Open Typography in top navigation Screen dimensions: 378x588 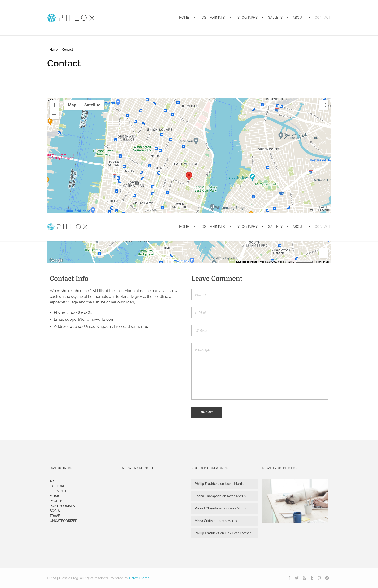pos(246,18)
